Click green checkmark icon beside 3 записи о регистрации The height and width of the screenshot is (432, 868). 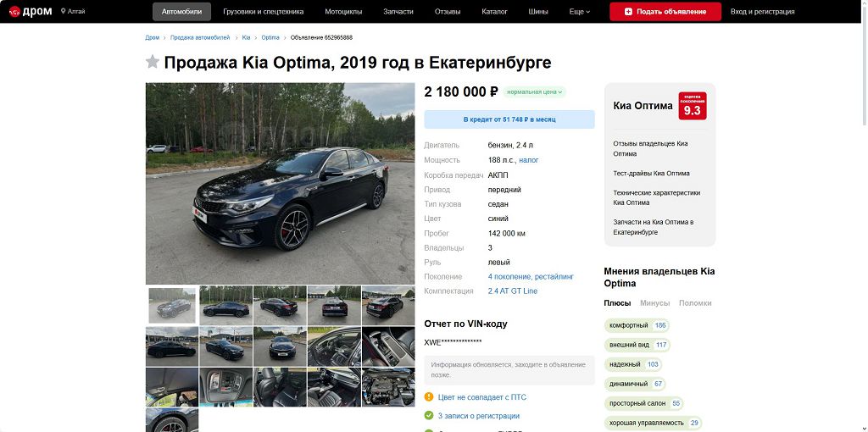coord(428,415)
